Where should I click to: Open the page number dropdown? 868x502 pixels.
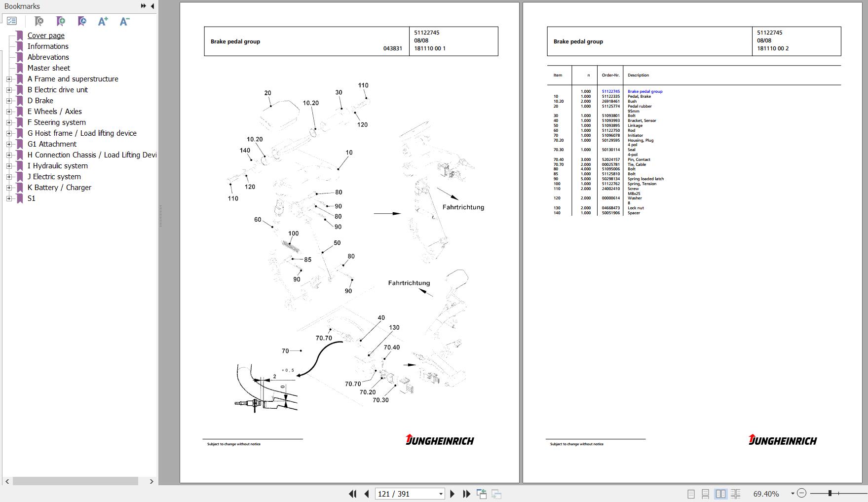click(x=441, y=494)
